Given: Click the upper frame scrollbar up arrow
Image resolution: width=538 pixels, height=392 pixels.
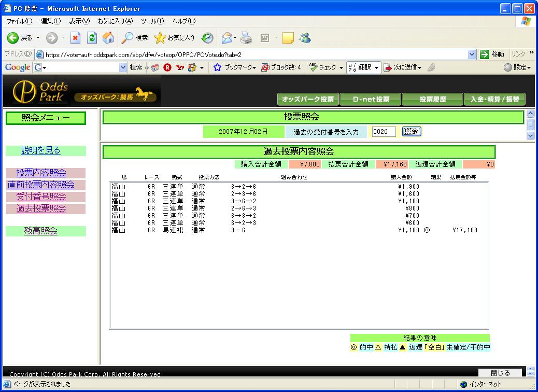Looking at the screenshot, I should [530, 113].
